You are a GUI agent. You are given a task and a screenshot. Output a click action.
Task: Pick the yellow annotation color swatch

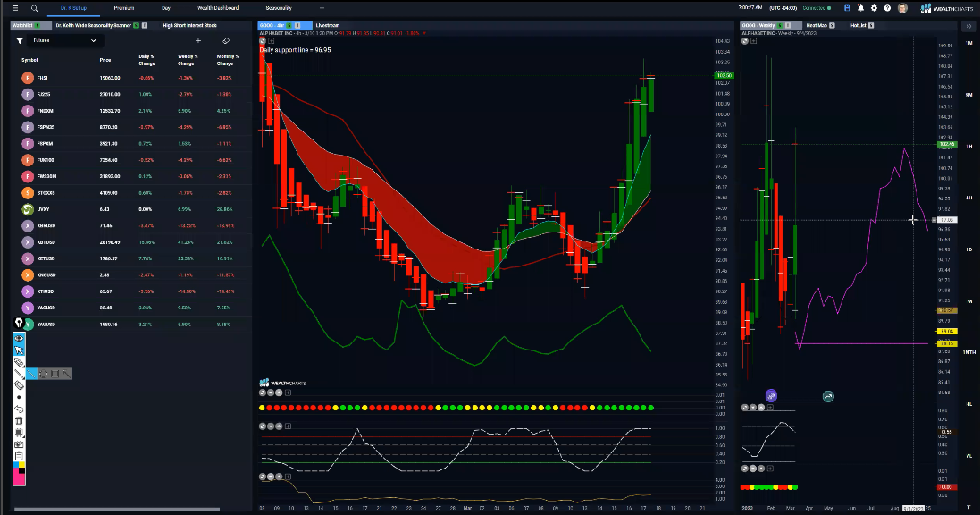(21, 465)
